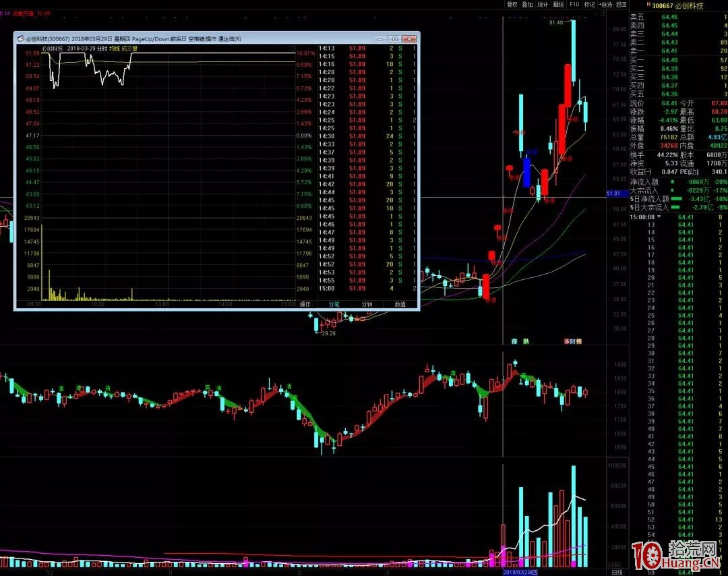
Task: Click the 14:30 tick row with volume 24
Action: pyautogui.click(x=367, y=136)
